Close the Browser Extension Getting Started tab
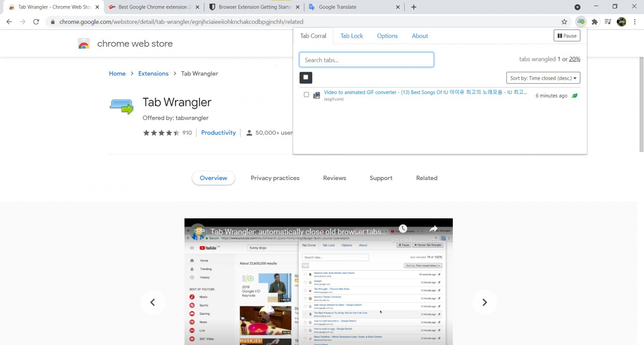Image resolution: width=644 pixels, height=345 pixels. point(297,7)
